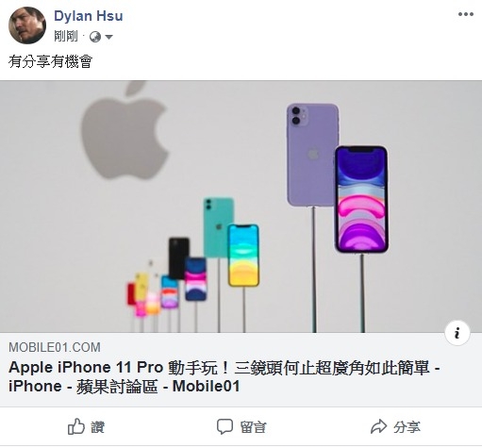Screen dimensions: 482x448
Task: Click the globe public-privacy icon
Action: click(x=95, y=37)
